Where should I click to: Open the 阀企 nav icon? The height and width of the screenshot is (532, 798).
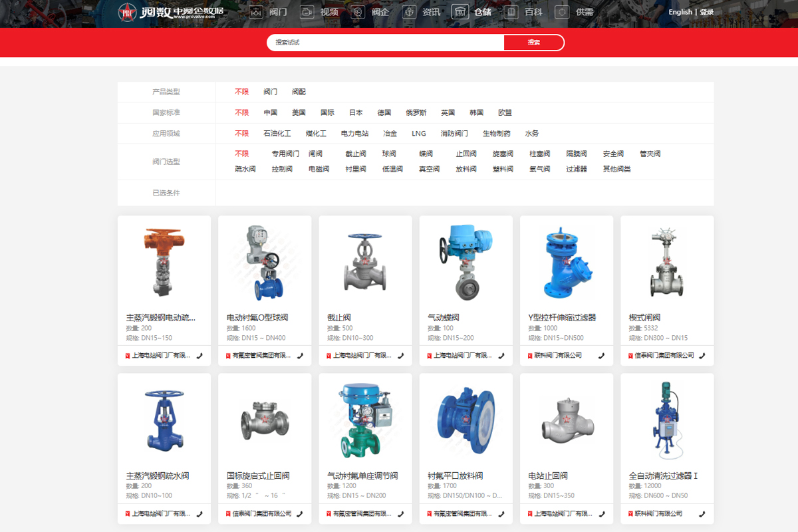click(x=358, y=12)
